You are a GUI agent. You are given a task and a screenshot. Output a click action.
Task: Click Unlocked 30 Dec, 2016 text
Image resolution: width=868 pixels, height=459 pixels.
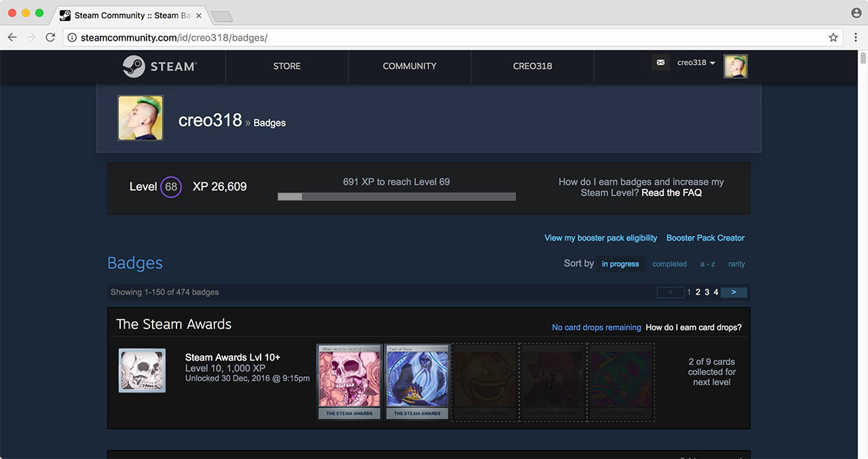pos(248,378)
